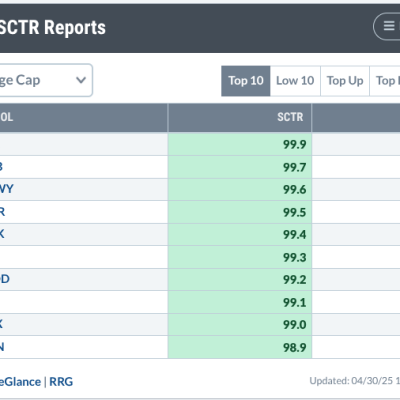Viewport: 400px width, 400px height.
Task: Switch to the Low 10 tab
Action: coord(295,81)
